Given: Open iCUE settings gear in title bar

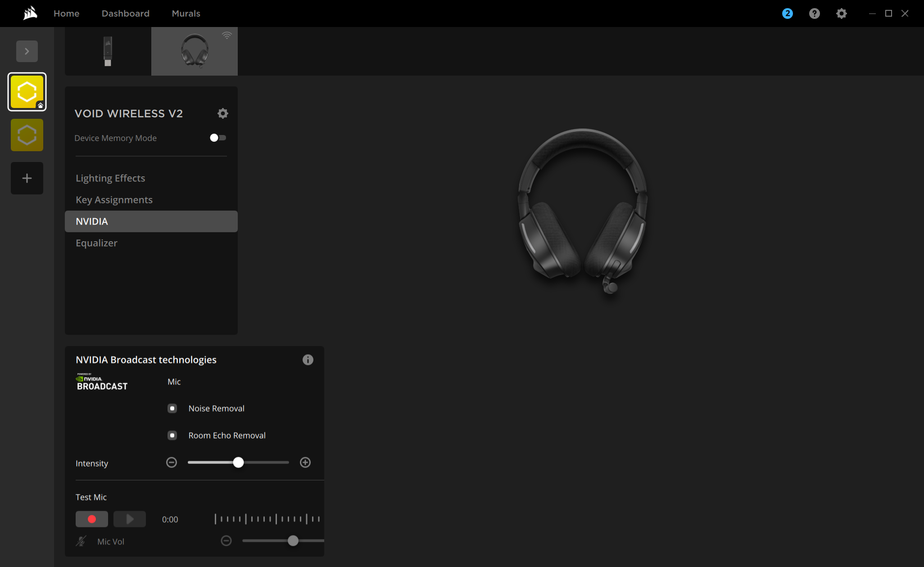Looking at the screenshot, I should [841, 13].
